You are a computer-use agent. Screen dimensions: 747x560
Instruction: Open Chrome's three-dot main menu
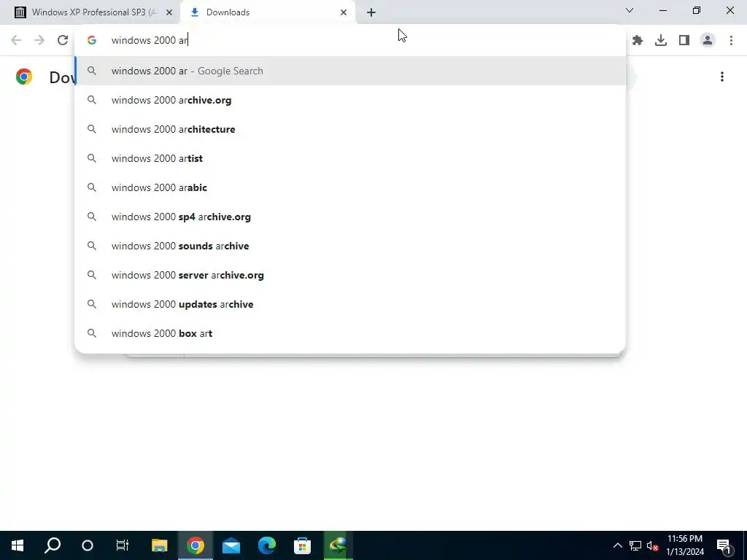click(x=731, y=41)
